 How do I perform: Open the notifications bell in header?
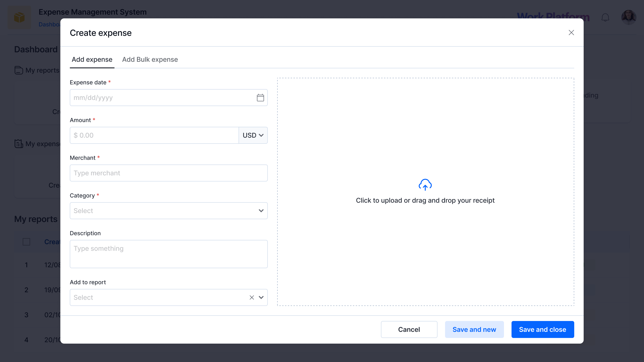(605, 17)
